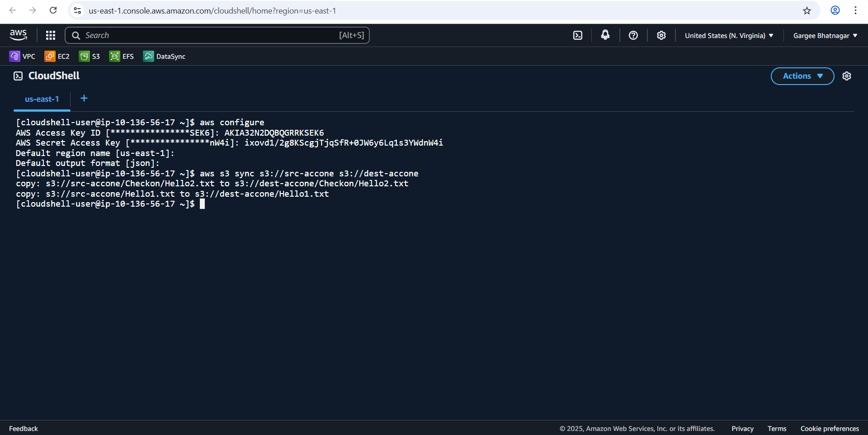Open Cookie preferences
The width and height of the screenshot is (868, 435).
[x=830, y=429]
